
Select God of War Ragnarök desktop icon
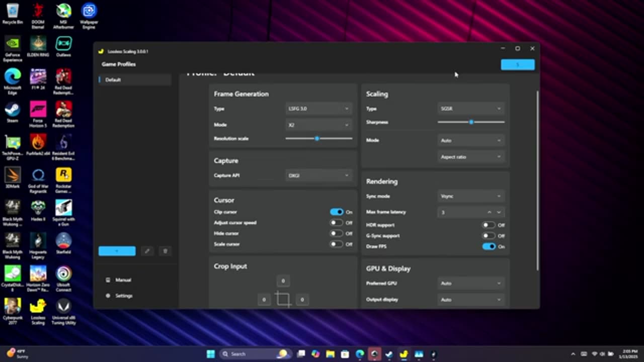tap(38, 180)
